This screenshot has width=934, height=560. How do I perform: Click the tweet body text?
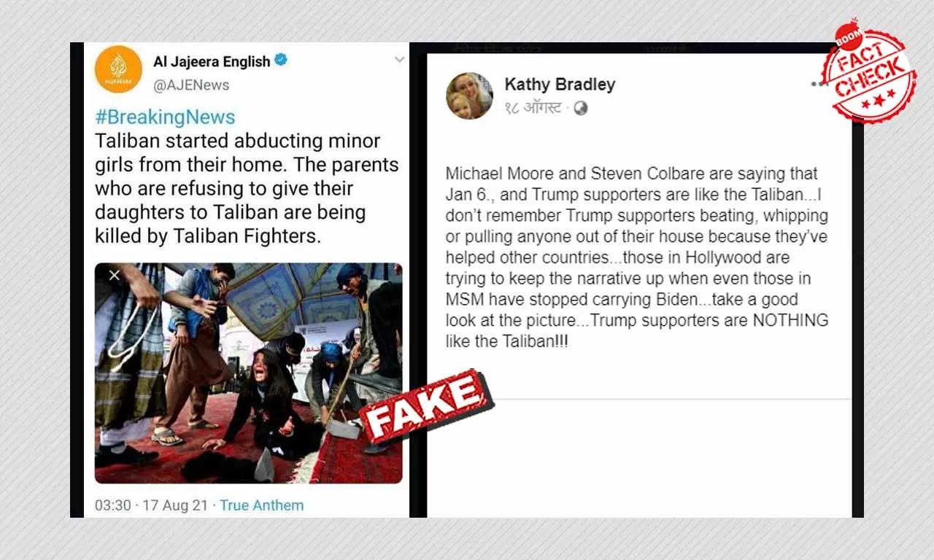tap(247, 188)
